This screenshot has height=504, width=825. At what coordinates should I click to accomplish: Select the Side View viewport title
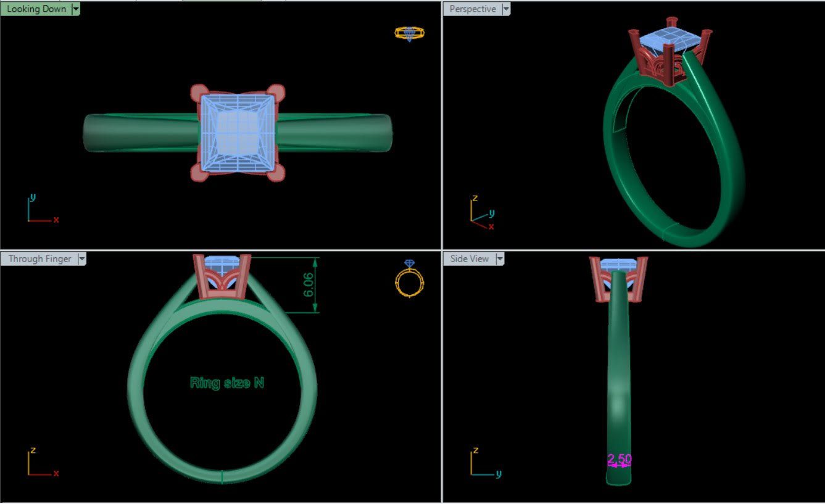point(469,258)
